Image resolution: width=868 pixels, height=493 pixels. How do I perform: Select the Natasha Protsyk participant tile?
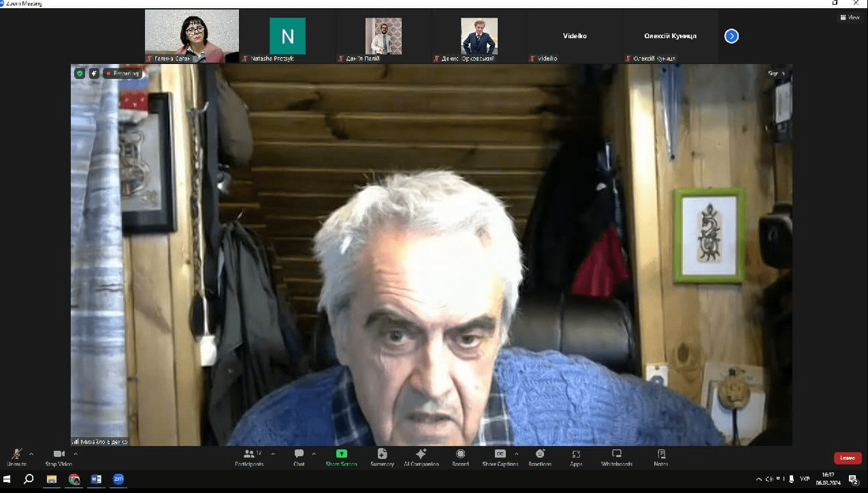(287, 36)
